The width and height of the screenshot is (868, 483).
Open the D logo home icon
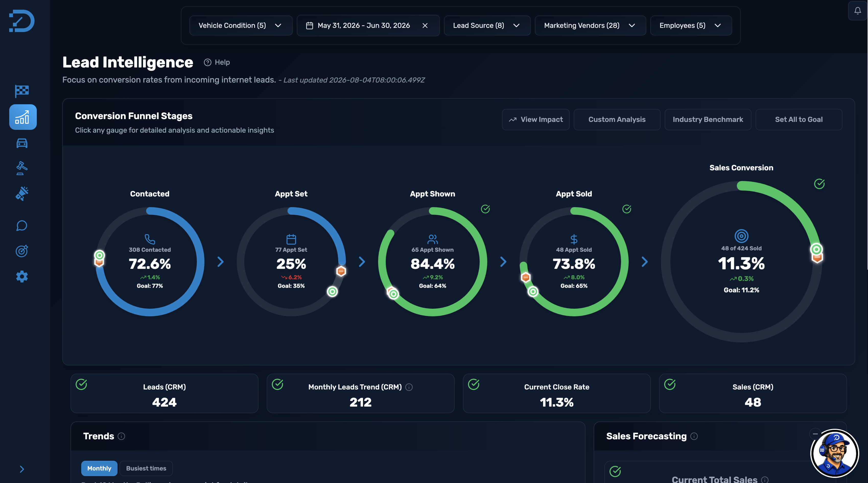pyautogui.click(x=21, y=21)
